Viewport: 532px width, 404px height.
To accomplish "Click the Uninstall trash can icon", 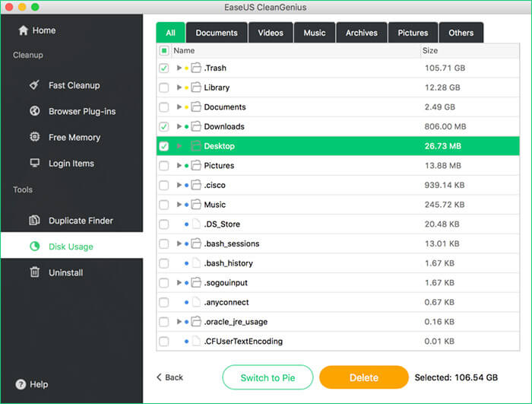I will tap(35, 272).
